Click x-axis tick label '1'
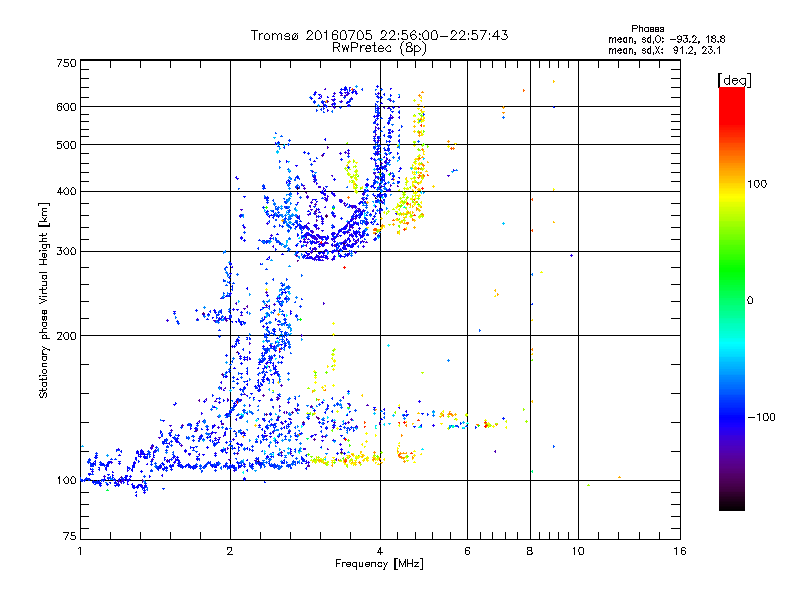 point(80,551)
